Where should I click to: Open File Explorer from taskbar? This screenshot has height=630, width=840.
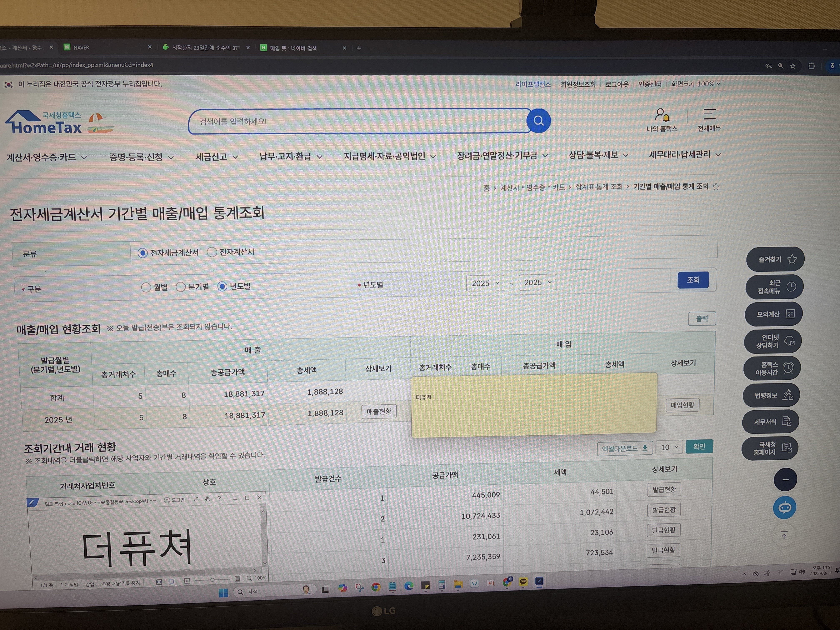(x=458, y=585)
